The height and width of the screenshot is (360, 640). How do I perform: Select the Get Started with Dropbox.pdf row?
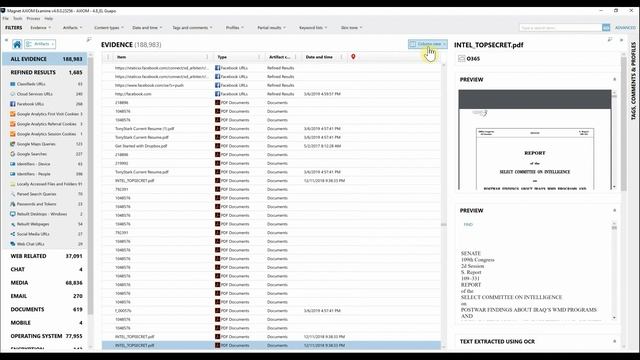271,146
